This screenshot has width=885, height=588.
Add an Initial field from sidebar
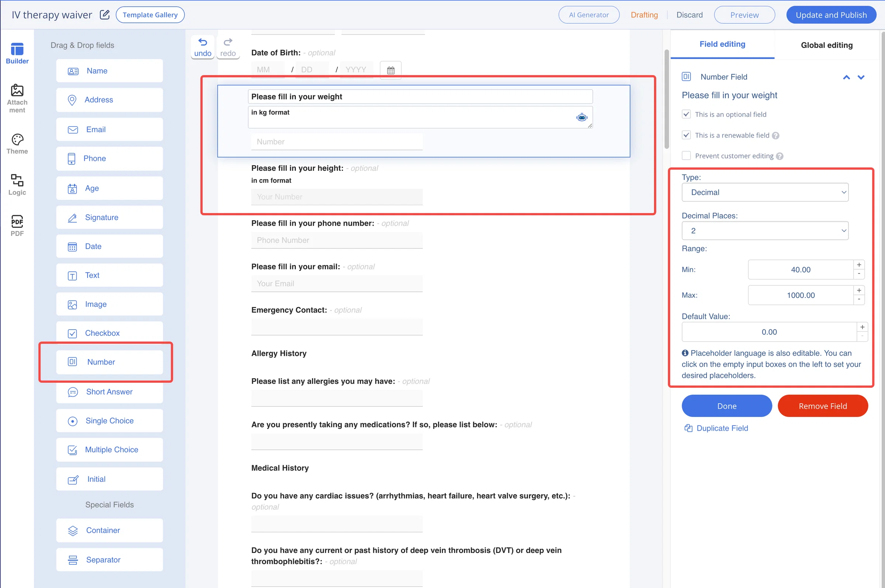pos(110,479)
